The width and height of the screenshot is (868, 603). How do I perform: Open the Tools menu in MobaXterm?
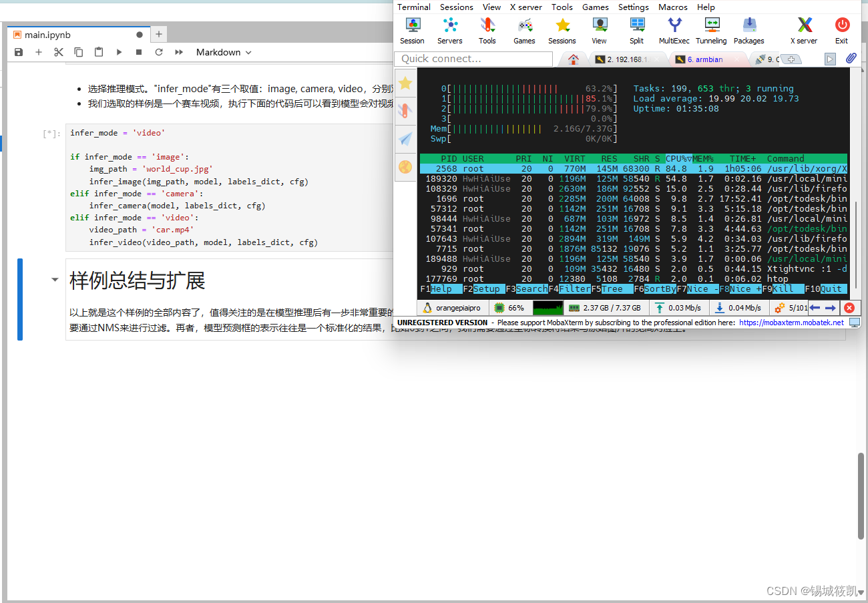coord(562,7)
